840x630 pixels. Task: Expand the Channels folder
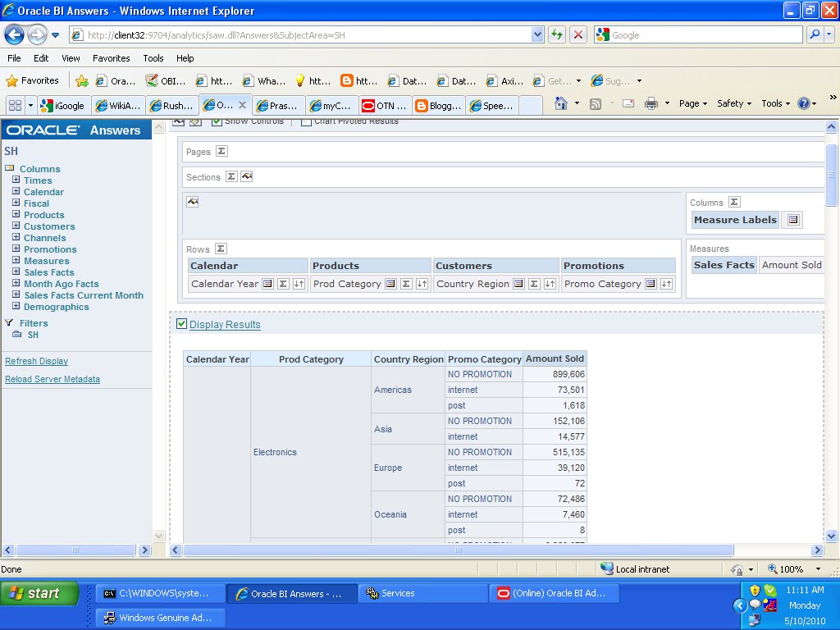click(16, 237)
